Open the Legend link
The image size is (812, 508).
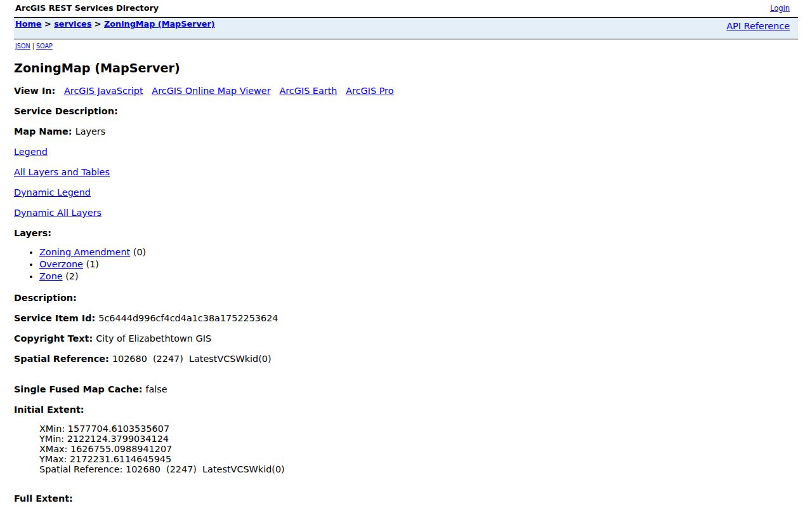pyautogui.click(x=30, y=152)
